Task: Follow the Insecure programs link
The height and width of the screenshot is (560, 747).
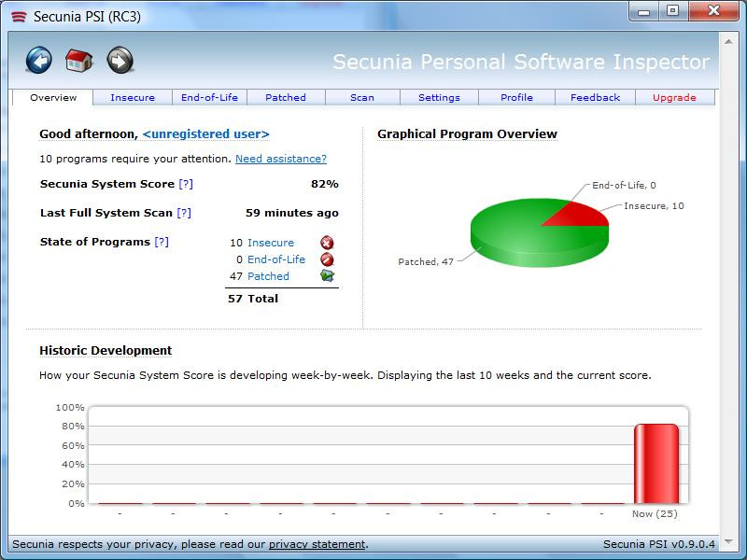Action: [x=271, y=243]
